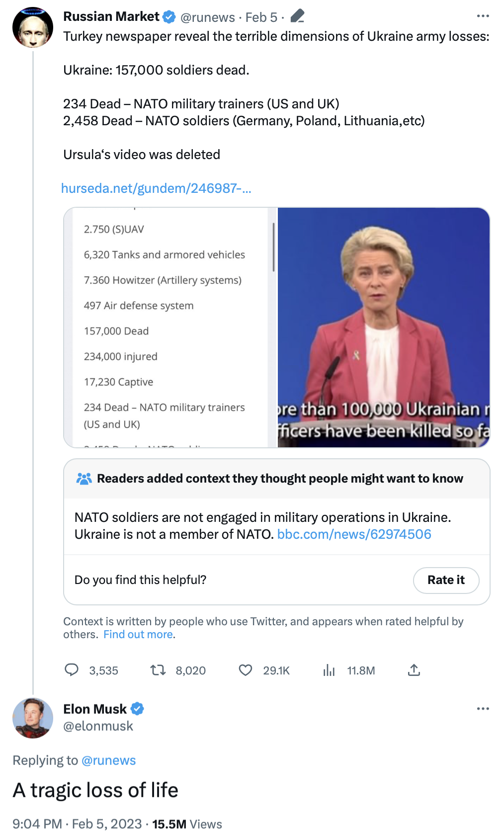This screenshot has height=836, width=504.
Task: Open the @runews handle in reply line
Action: (x=108, y=760)
